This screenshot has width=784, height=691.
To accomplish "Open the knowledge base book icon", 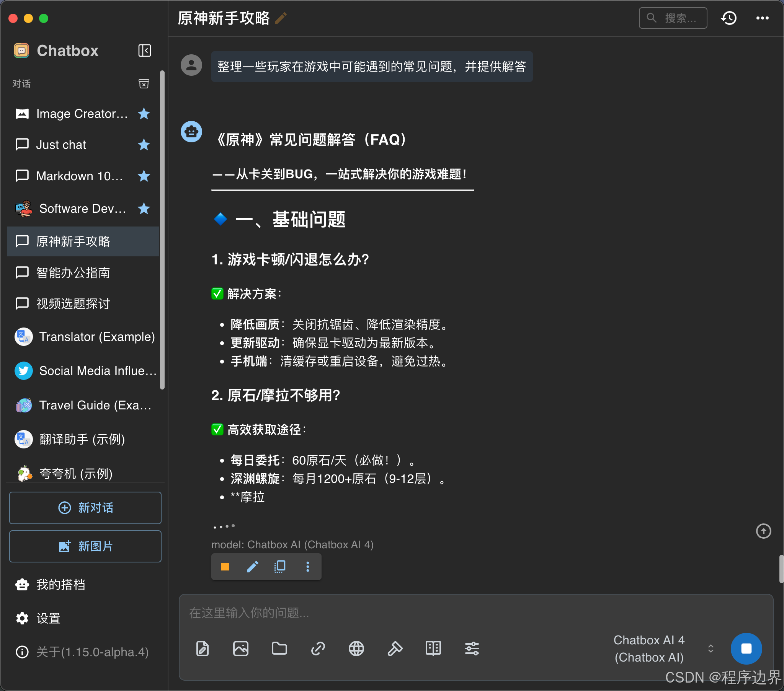I will (x=433, y=649).
